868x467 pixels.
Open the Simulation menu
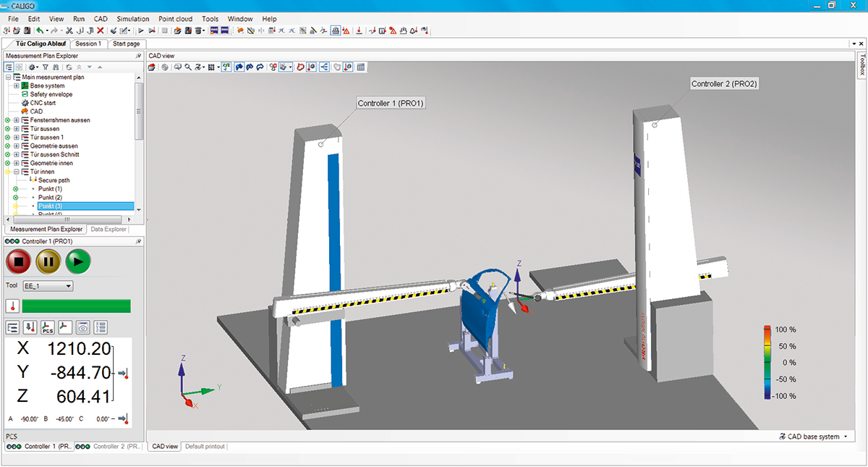(x=132, y=19)
